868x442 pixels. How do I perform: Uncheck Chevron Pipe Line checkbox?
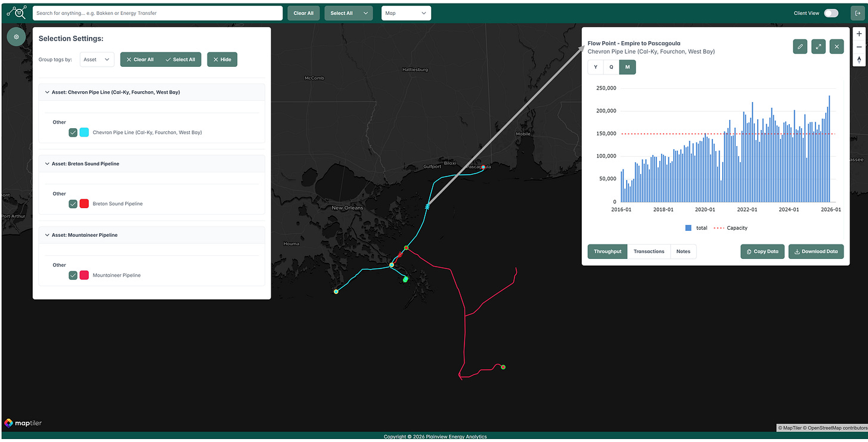(x=73, y=132)
